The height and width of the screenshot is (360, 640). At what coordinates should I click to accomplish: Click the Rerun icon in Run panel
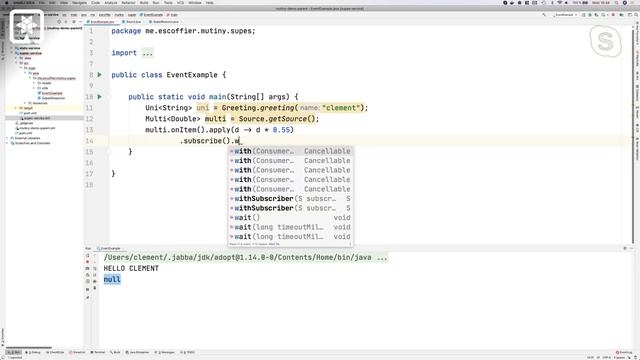(x=87, y=256)
